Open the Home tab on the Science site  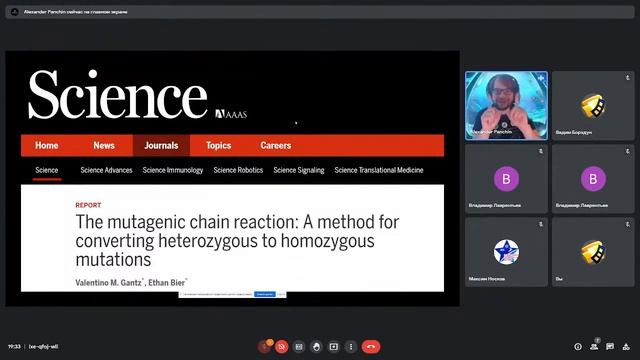pos(47,145)
